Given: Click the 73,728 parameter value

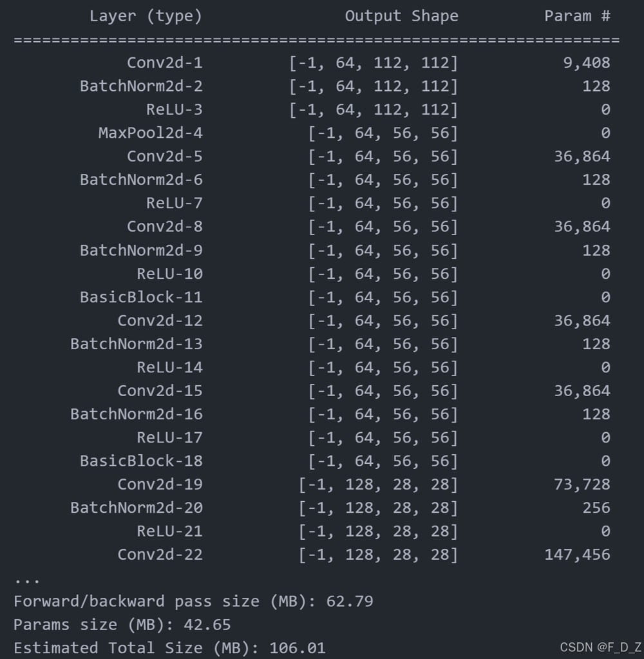Looking at the screenshot, I should point(582,484).
